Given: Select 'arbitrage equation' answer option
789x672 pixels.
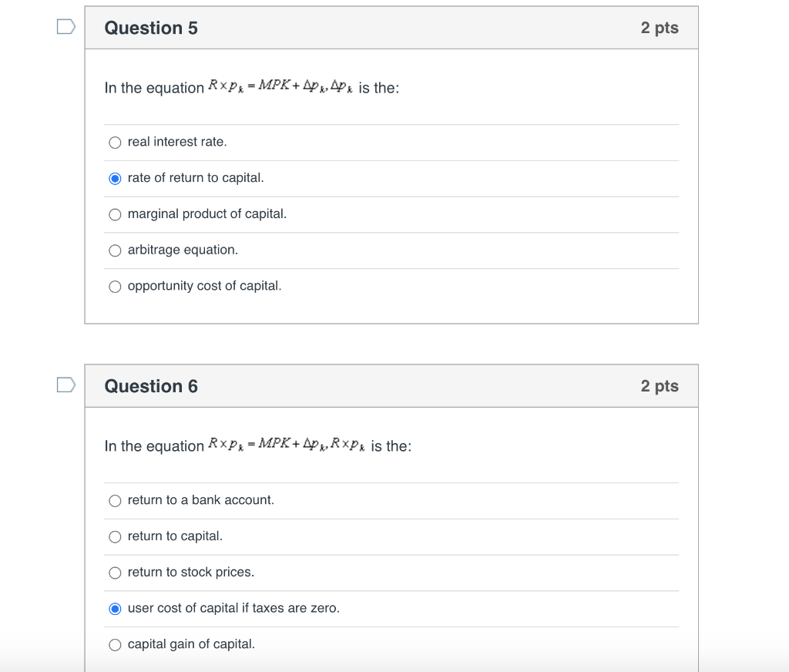Looking at the screenshot, I should (114, 250).
